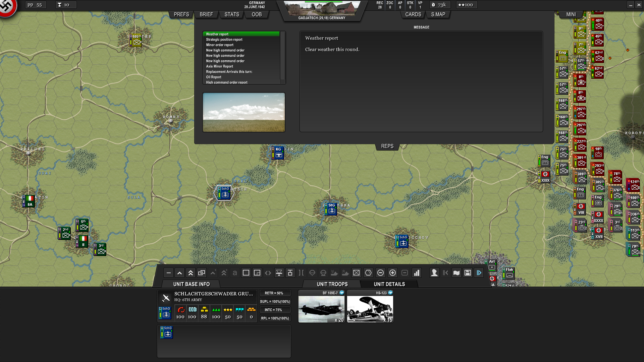The width and height of the screenshot is (644, 362).
Task: Click the empty square frame toolbar icon
Action: point(246,273)
